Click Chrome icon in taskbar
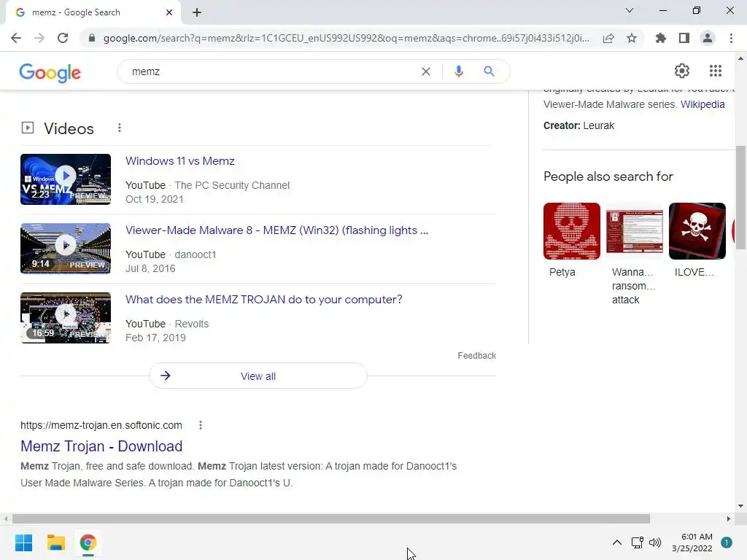This screenshot has width=747, height=560. [88, 542]
